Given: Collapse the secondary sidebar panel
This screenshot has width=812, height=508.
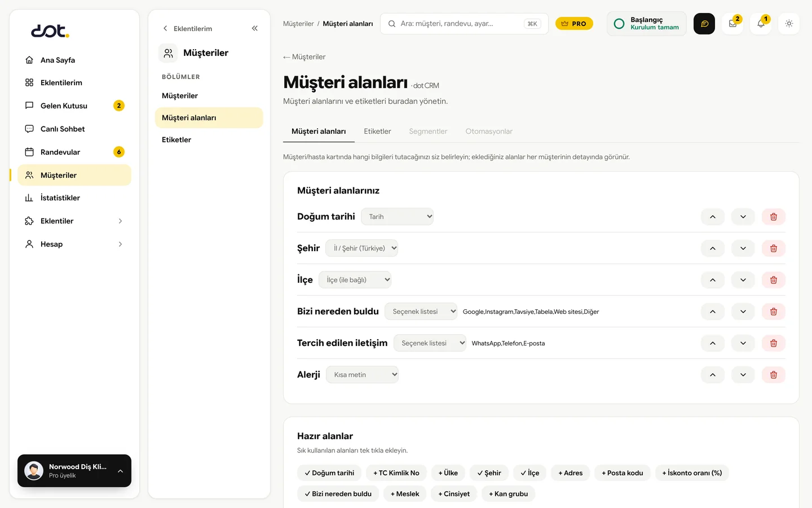Looking at the screenshot, I should tap(254, 28).
